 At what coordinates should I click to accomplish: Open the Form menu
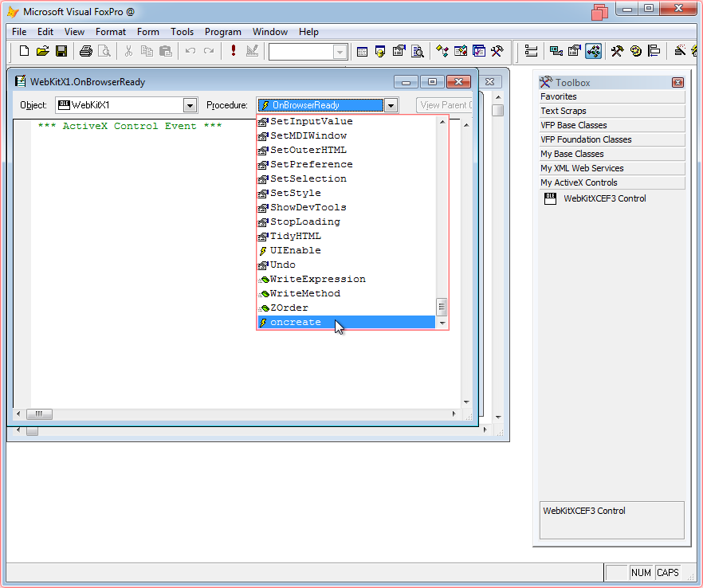pos(148,32)
